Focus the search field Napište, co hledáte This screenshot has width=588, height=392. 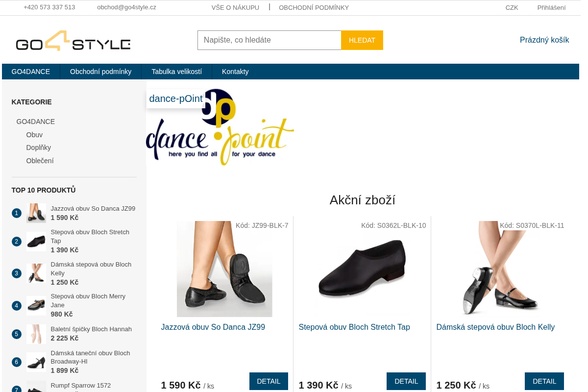(269, 40)
